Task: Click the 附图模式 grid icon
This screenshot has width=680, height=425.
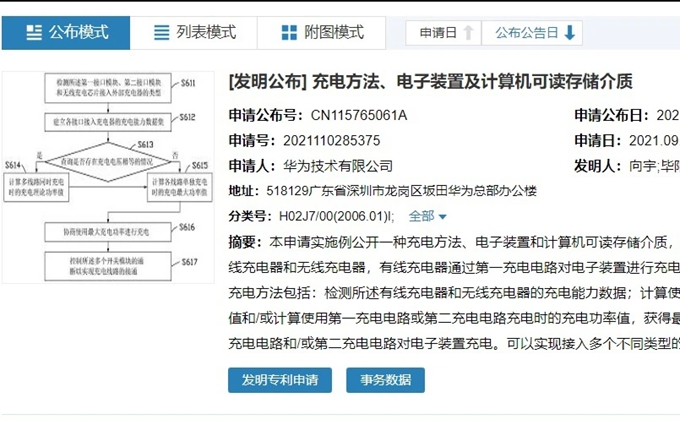Action: [x=289, y=33]
